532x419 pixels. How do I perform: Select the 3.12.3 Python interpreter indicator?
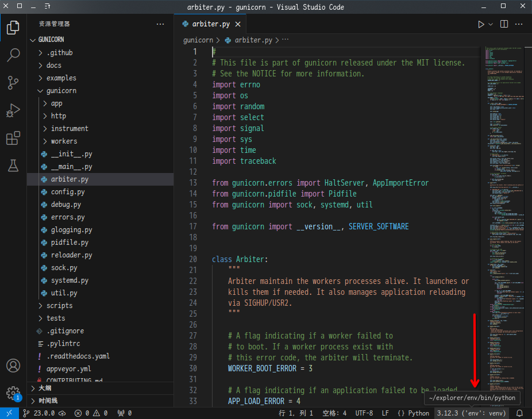[471, 413]
